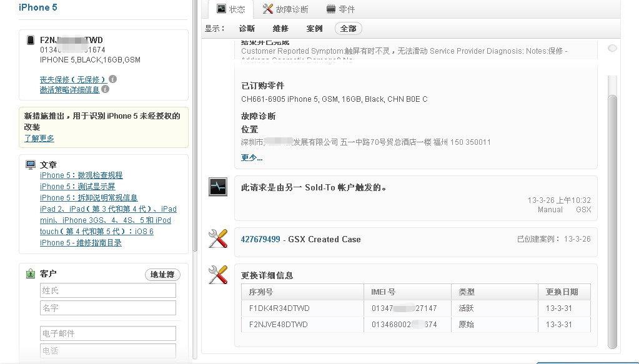Image resolution: width=639 pixels, height=364 pixels.
Task: Click the 类型 column header
Action: [495, 292]
